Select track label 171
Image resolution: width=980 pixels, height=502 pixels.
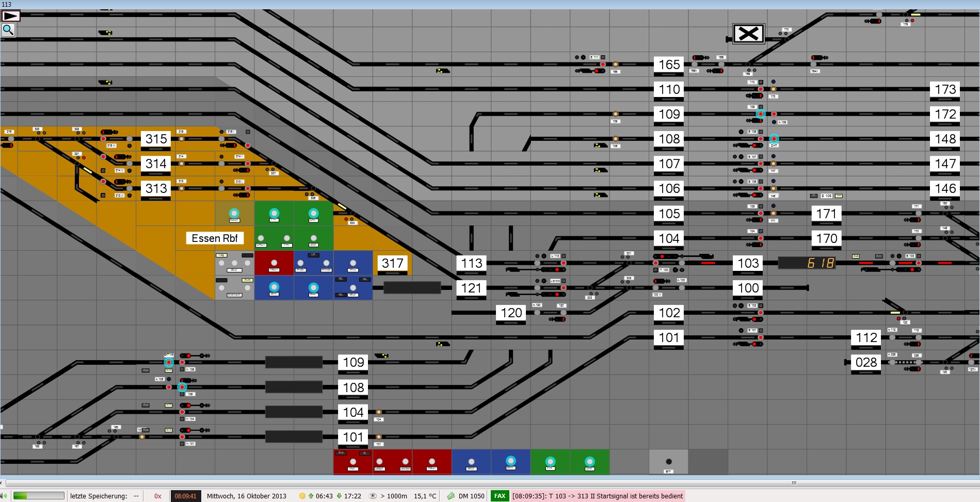pos(826,214)
